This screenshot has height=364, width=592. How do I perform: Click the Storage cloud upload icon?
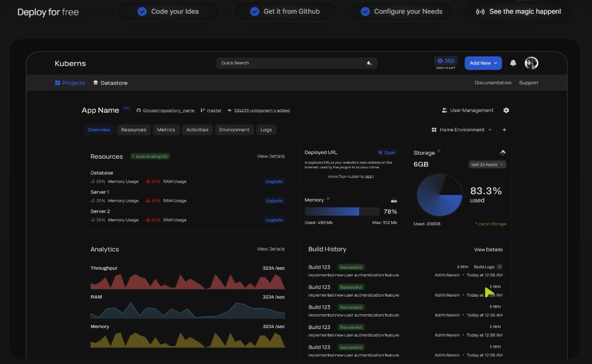[503, 153]
